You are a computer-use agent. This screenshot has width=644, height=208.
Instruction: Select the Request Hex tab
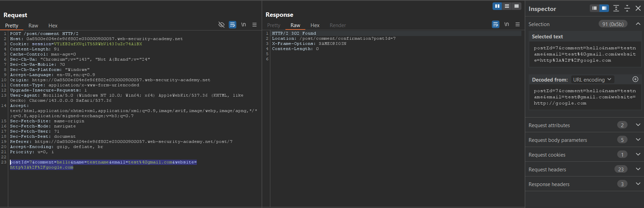click(53, 26)
